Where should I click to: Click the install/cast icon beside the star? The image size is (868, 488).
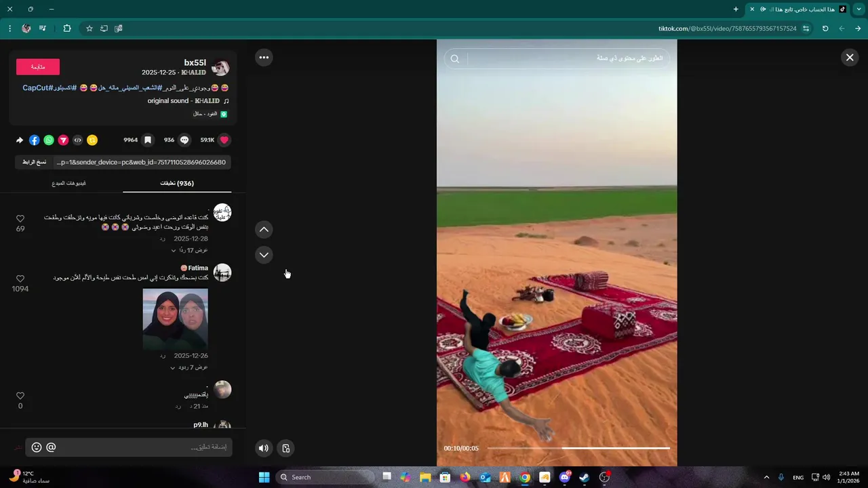tap(104, 28)
